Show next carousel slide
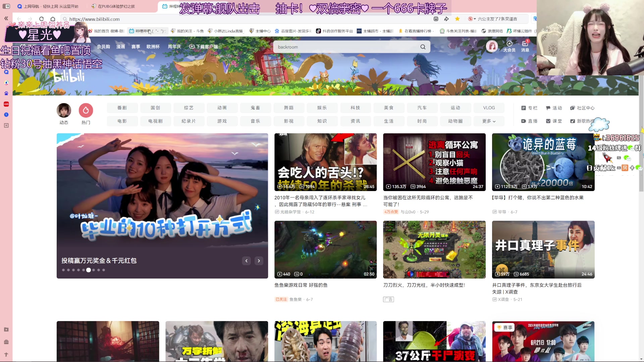 tap(259, 261)
